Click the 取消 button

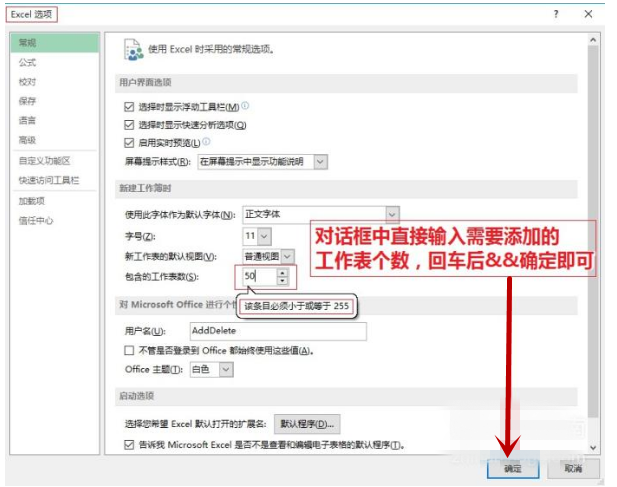573,469
